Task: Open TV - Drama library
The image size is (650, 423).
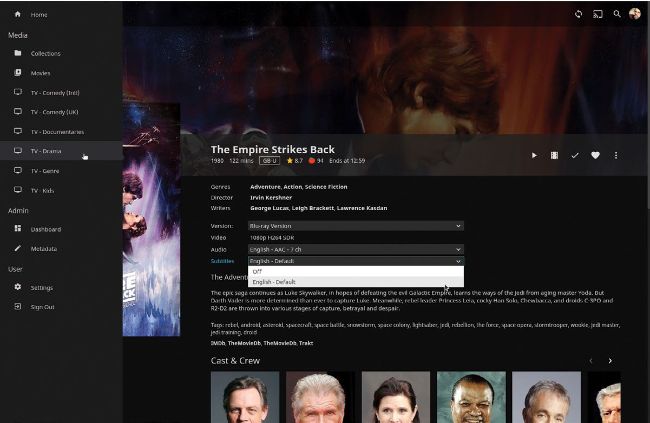Action: coord(61,151)
